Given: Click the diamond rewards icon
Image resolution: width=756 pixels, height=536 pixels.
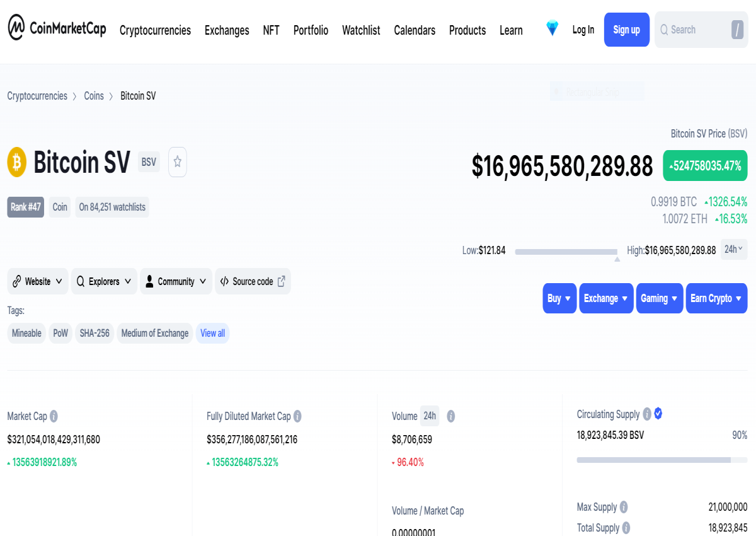Looking at the screenshot, I should (552, 28).
